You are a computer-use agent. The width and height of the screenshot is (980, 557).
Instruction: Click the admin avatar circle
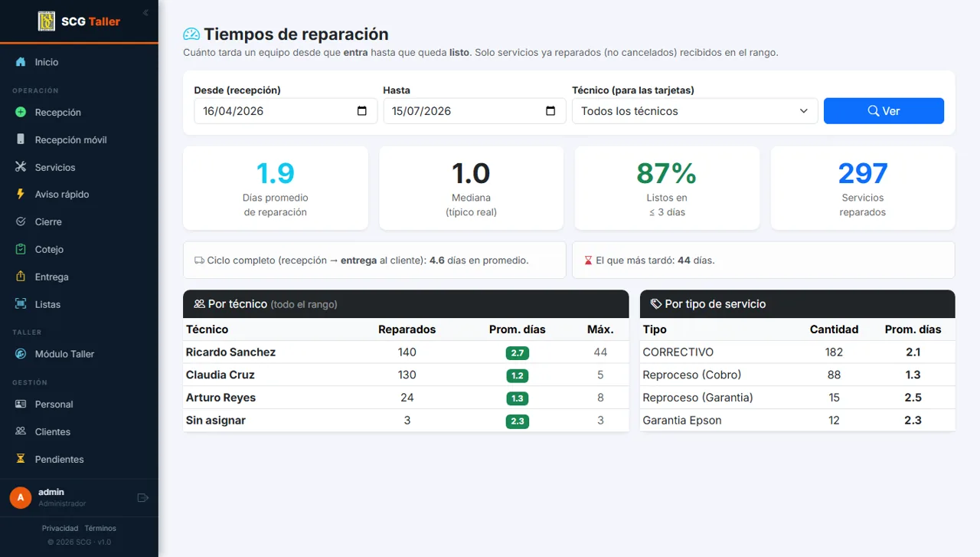tap(21, 498)
